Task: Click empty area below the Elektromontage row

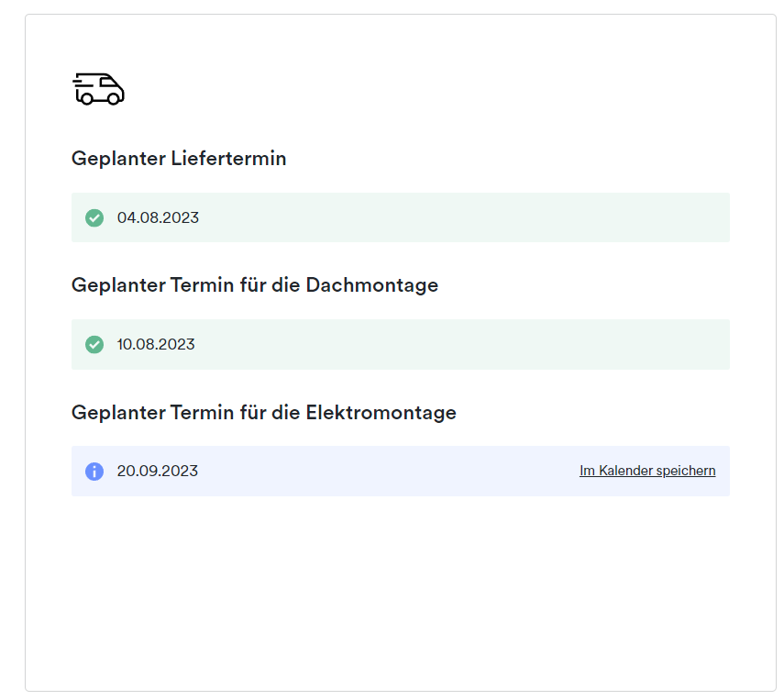Action: [x=401, y=591]
